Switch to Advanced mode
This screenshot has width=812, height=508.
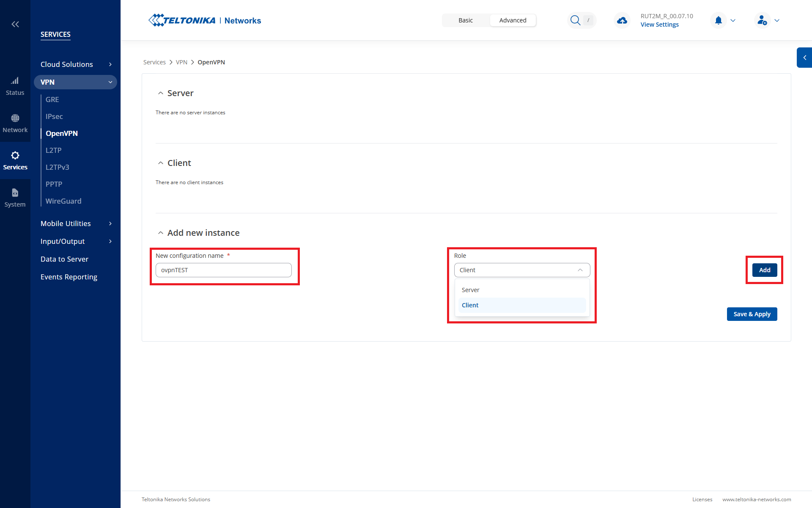[513, 20]
